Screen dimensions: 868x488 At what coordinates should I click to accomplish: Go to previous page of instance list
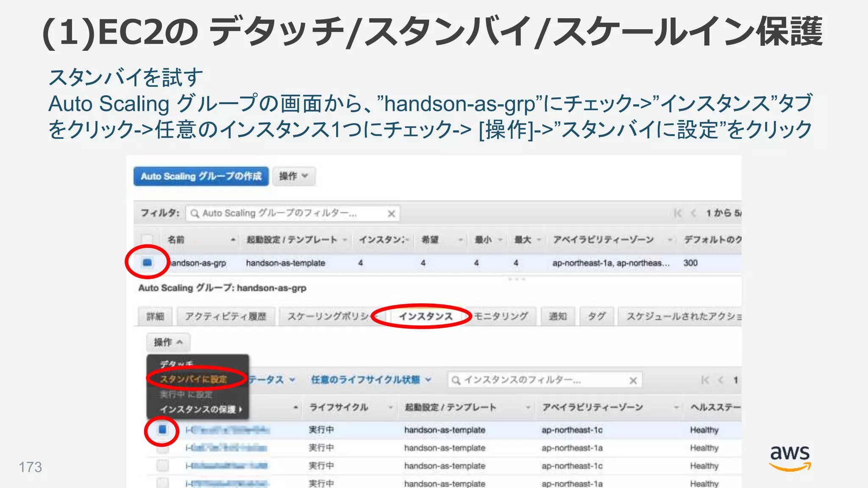tap(721, 380)
